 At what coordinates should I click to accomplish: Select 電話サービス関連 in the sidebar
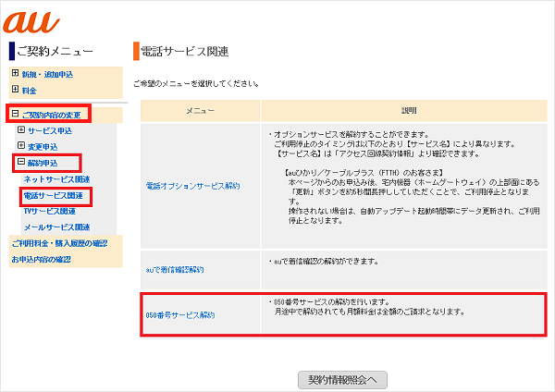[x=54, y=196]
